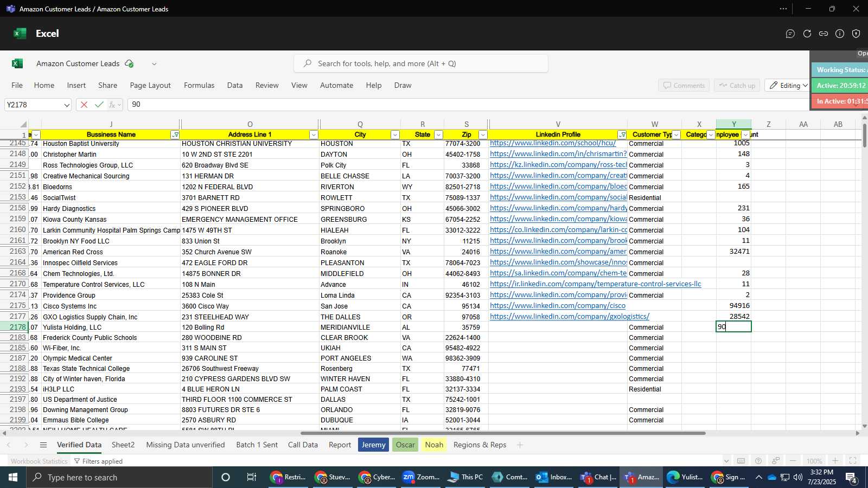Open the Zoom app from the taskbar
Viewport: 868px width, 488px height.
pos(421,477)
